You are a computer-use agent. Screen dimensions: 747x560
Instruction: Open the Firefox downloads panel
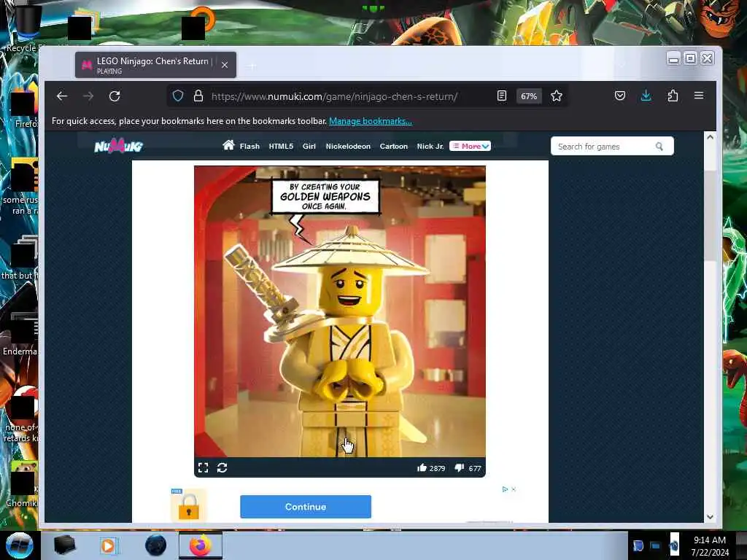point(646,96)
